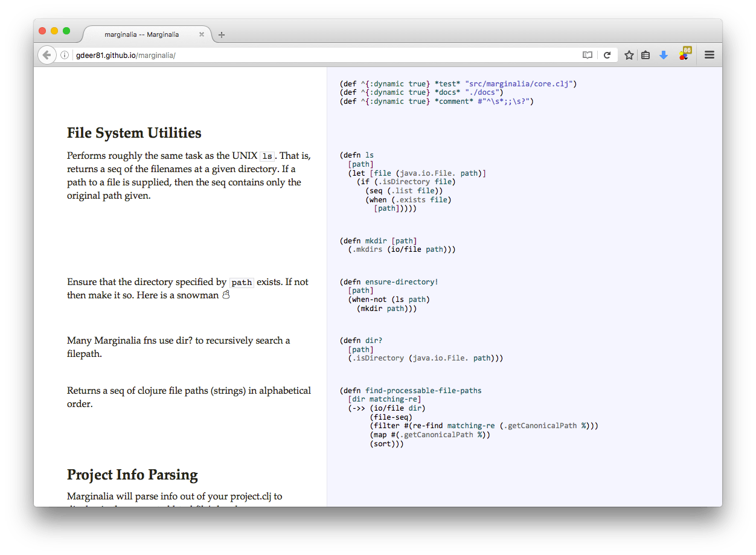
Task: Close the marginalia tab with its X
Action: 202,34
